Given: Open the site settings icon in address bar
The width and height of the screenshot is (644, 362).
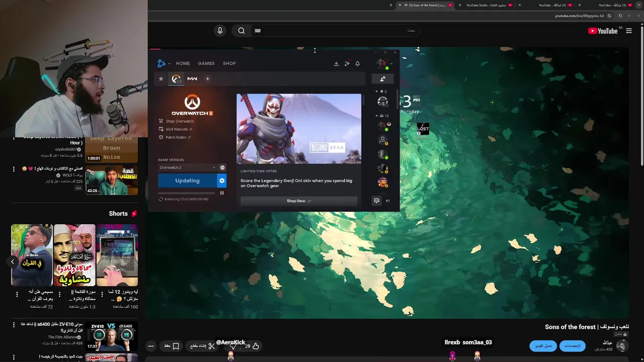Looking at the screenshot, I should click(x=610, y=16).
